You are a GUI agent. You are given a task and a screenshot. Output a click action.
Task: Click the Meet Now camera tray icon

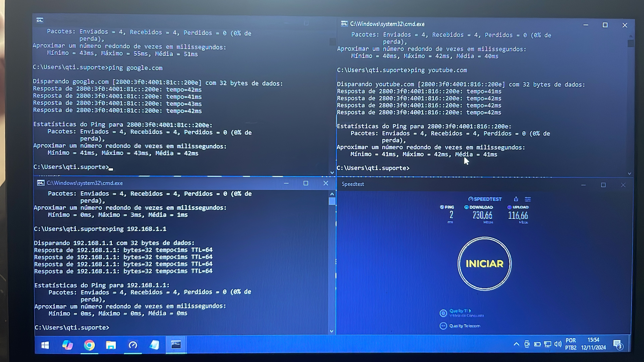pos(527,344)
